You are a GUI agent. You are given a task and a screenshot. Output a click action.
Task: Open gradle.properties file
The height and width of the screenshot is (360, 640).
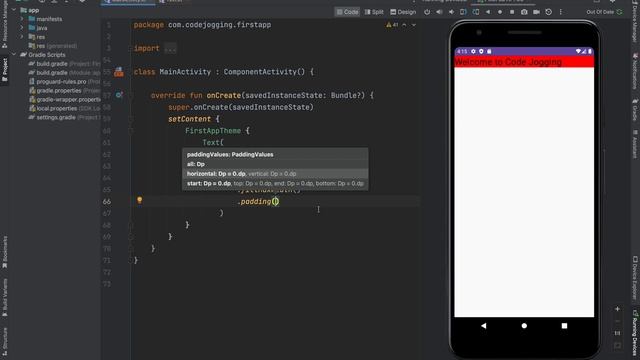[x=64, y=91]
